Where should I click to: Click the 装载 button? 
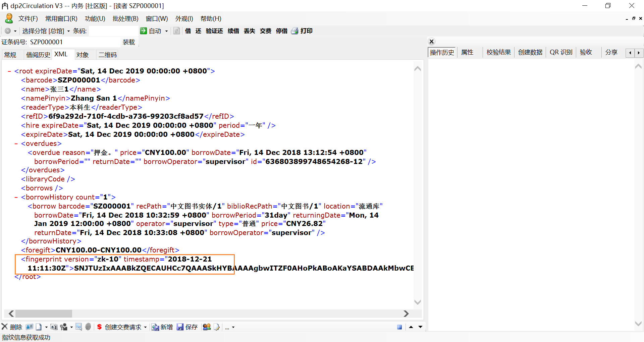click(129, 42)
